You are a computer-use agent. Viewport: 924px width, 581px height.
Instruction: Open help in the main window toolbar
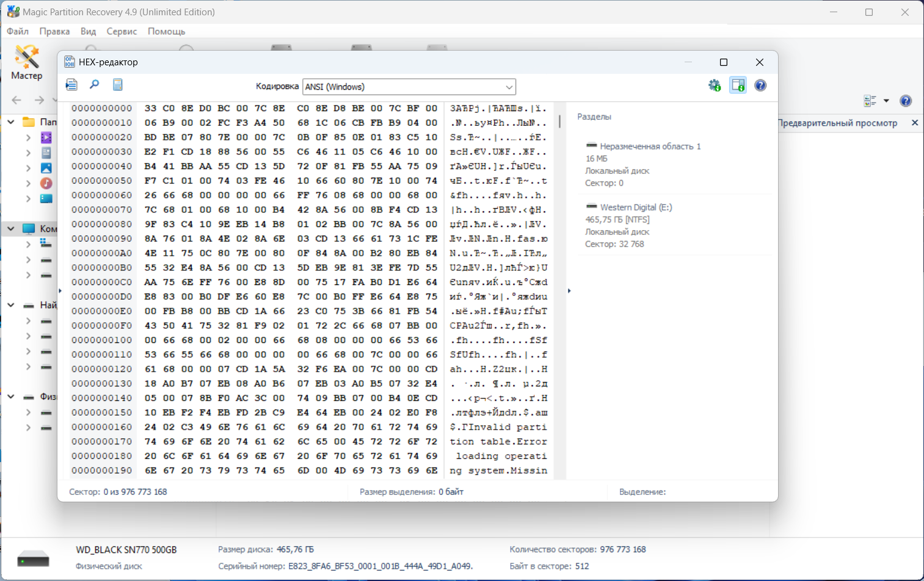point(906,101)
